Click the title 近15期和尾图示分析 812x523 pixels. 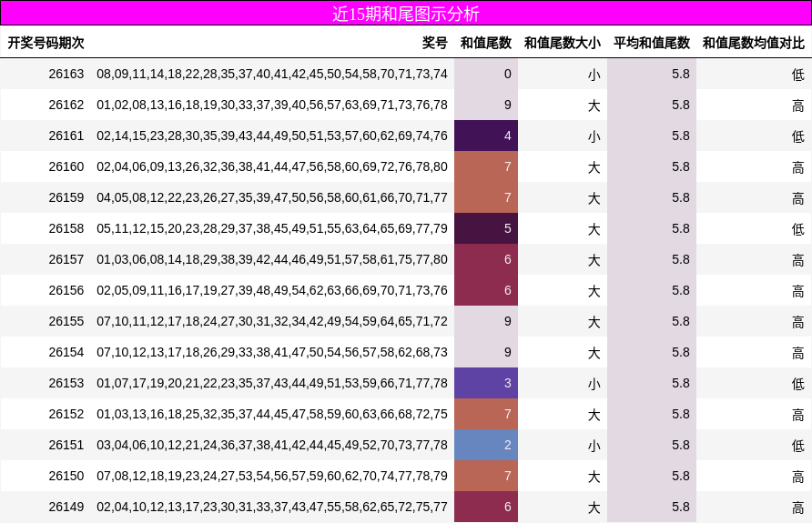(x=406, y=14)
